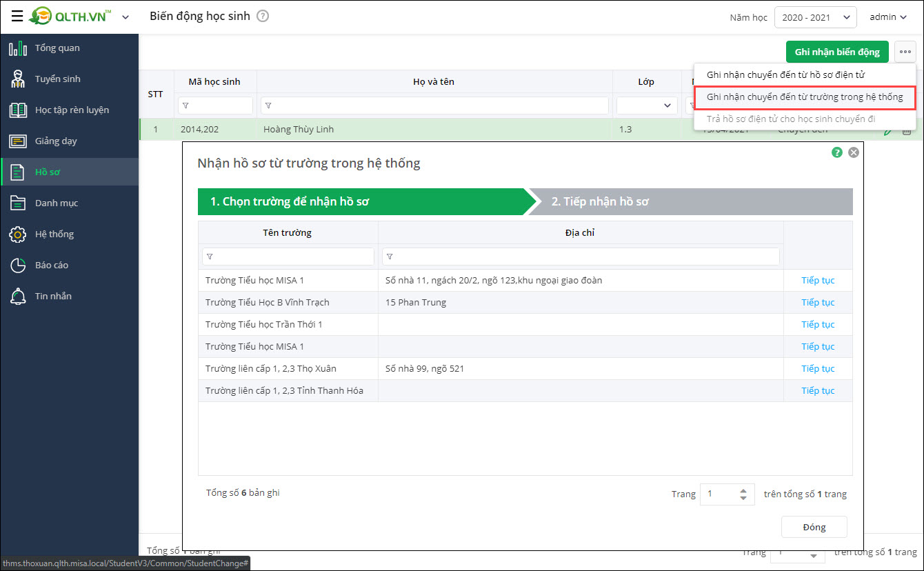The image size is (924, 571).
Task: Click the Địa chỉ filter field
Action: pos(581,257)
